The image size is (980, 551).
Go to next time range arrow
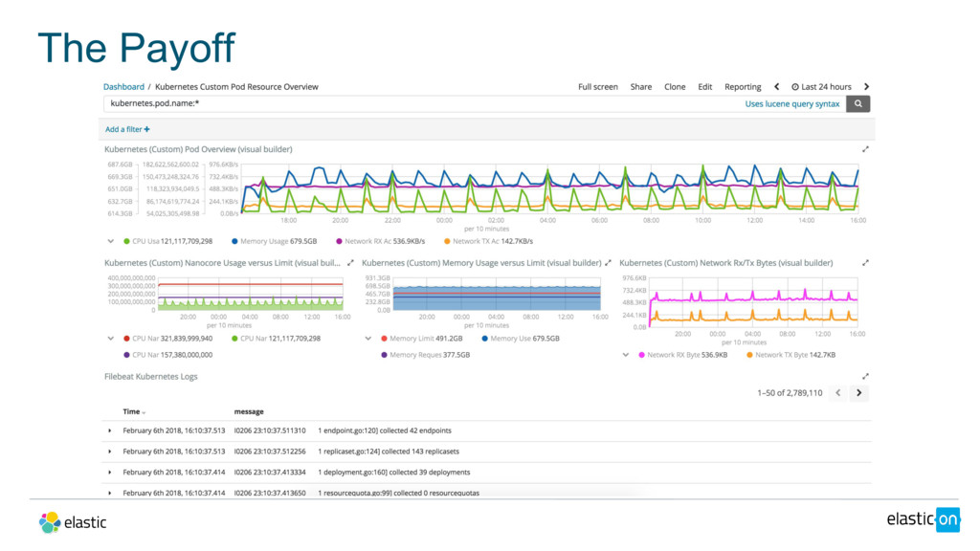pos(866,87)
